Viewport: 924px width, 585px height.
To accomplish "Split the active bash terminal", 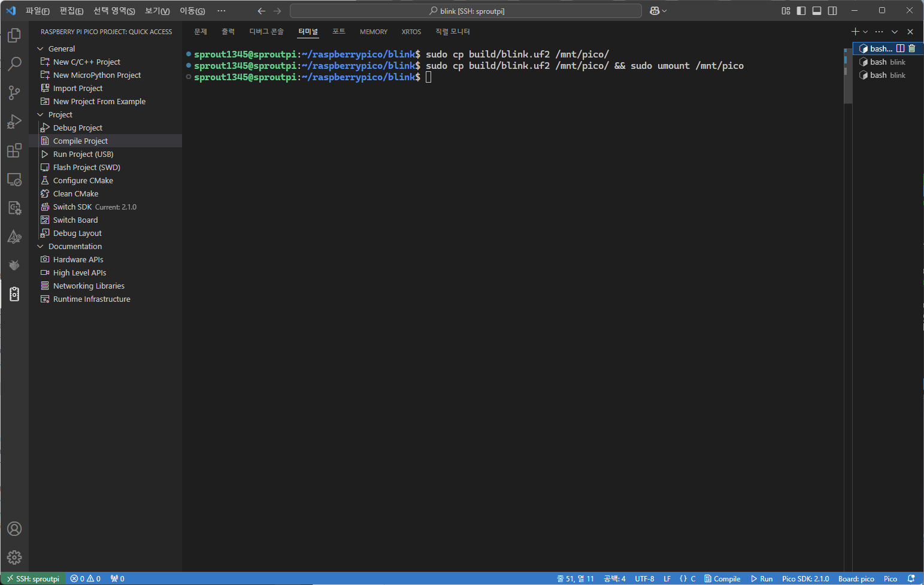I will 900,49.
